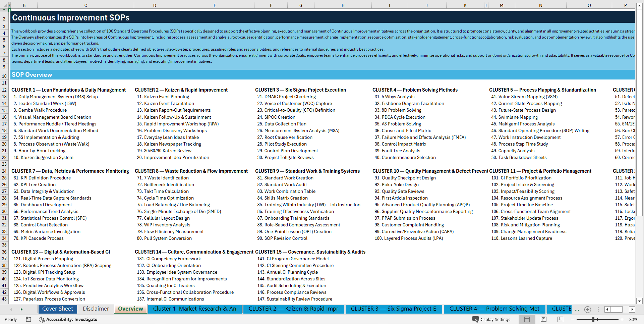Select column E by its header
644x324 pixels.
[215, 5]
